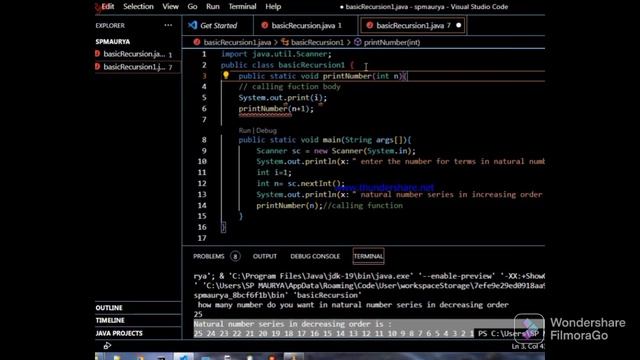The width and height of the screenshot is (640, 360).
Task: Expand the OUTLINE section
Action: click(109, 308)
